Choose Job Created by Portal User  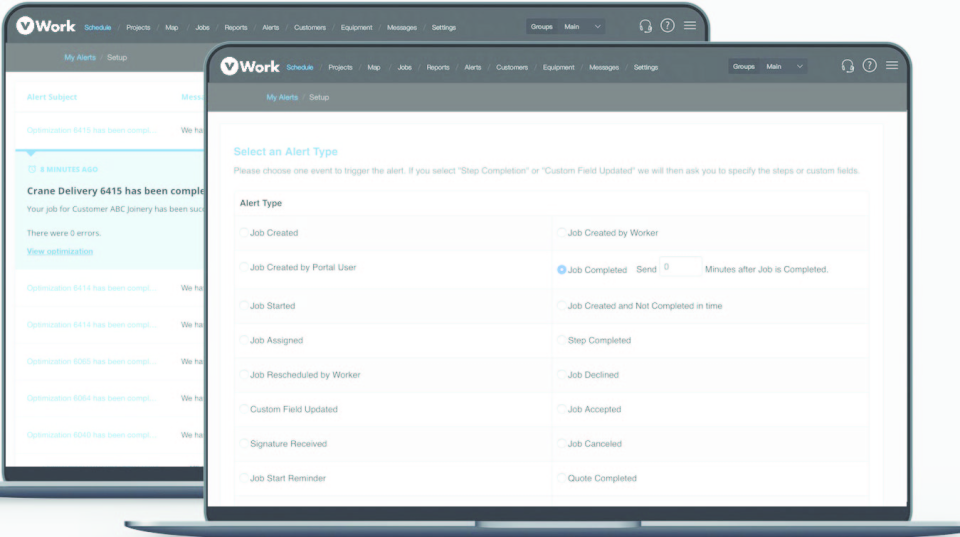click(244, 267)
